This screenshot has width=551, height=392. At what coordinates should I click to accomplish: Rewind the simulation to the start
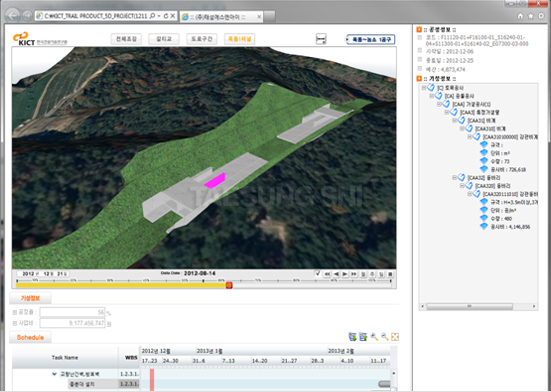pos(327,274)
